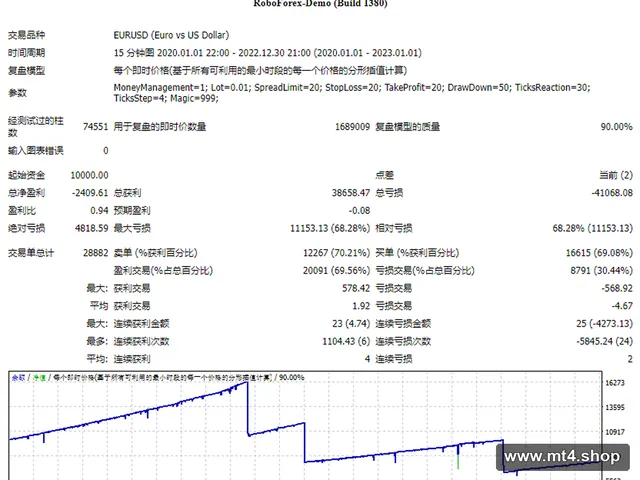This screenshot has width=640, height=480.
Task: Click the RoboForex-Demo (Build 1380) title
Action: click(320, 3)
